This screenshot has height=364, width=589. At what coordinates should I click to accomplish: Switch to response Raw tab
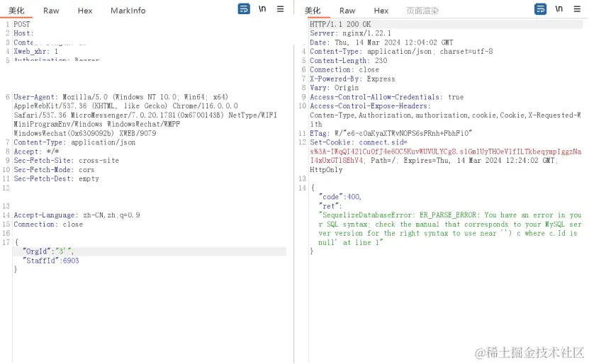click(347, 11)
